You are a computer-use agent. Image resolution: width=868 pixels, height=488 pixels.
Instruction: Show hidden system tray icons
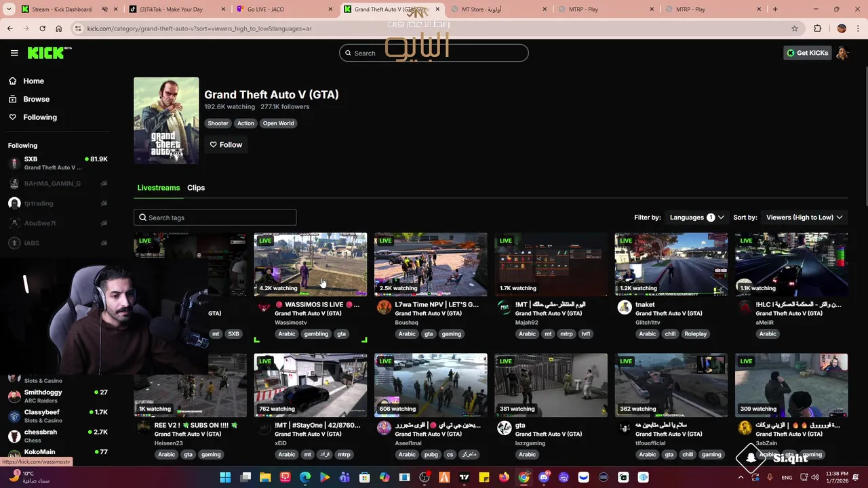point(741,477)
